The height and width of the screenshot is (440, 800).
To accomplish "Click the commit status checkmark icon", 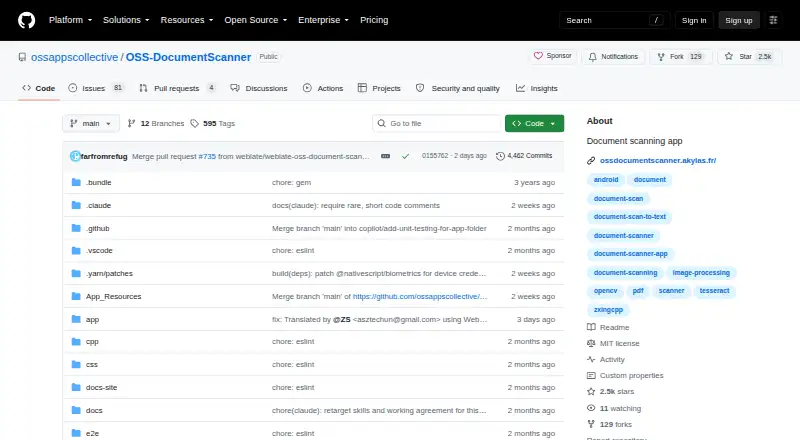I will coord(405,156).
